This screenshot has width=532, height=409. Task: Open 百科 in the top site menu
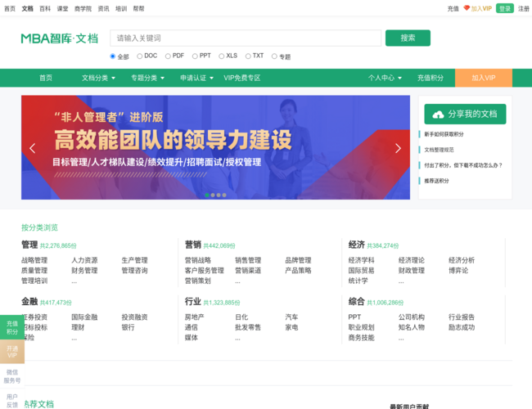point(45,8)
